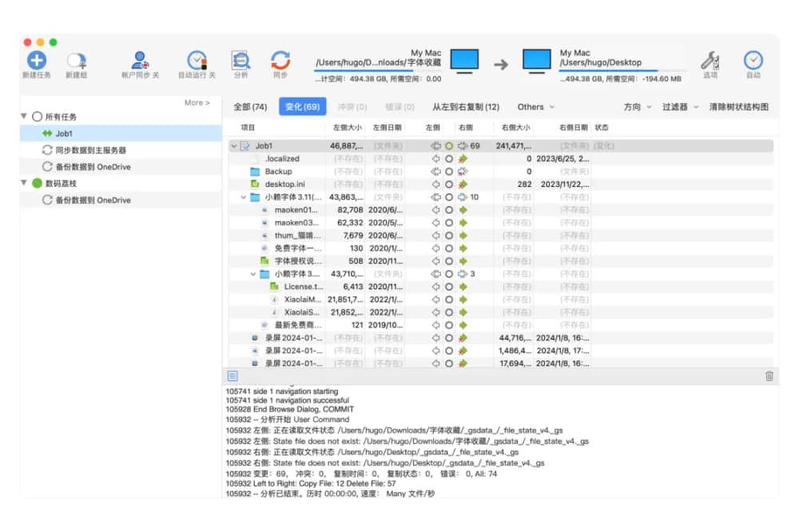Start 同步 (Sync) with the red arrows icon
799x532 pixels.
(280, 61)
